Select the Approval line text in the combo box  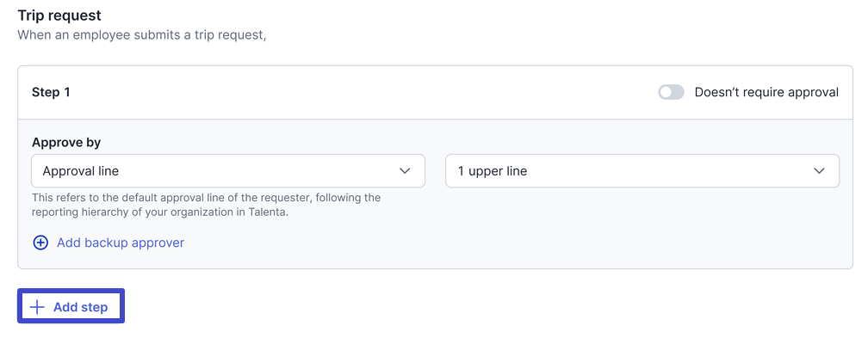[81, 171]
